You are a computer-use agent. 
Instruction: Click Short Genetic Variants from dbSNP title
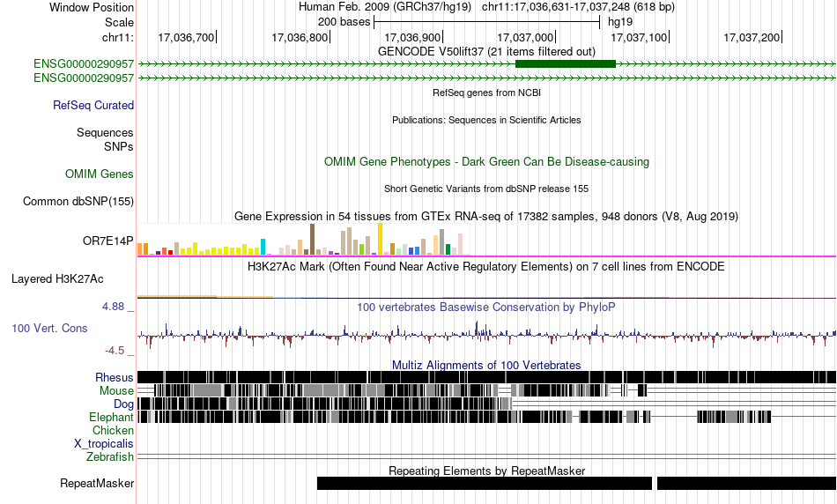[486, 189]
